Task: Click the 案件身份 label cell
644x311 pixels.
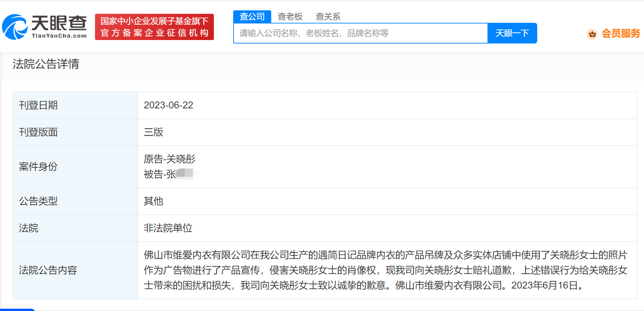Action: (76, 167)
